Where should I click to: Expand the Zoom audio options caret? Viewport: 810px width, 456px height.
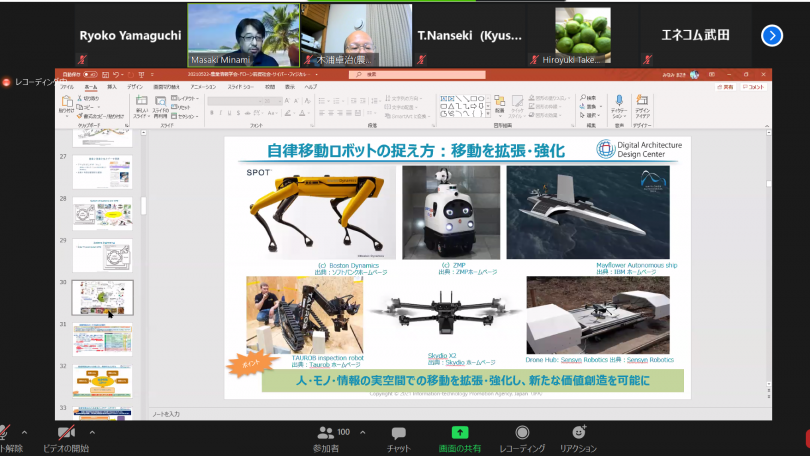point(24,433)
